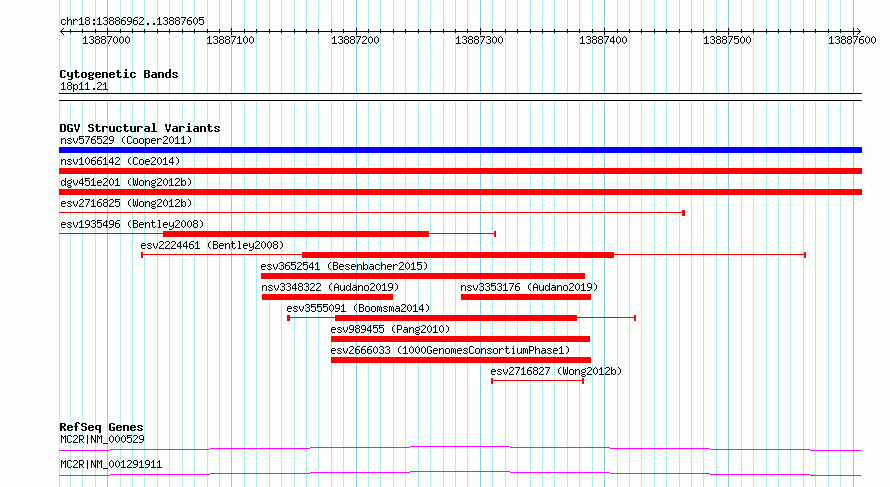This screenshot has height=487, width=890.
Task: Click the chr18:13886962..13887605 coordinate label
Action: [132, 21]
